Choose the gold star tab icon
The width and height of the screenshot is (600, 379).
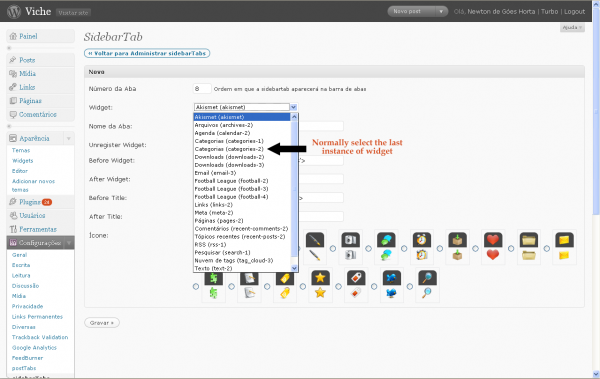320,286
